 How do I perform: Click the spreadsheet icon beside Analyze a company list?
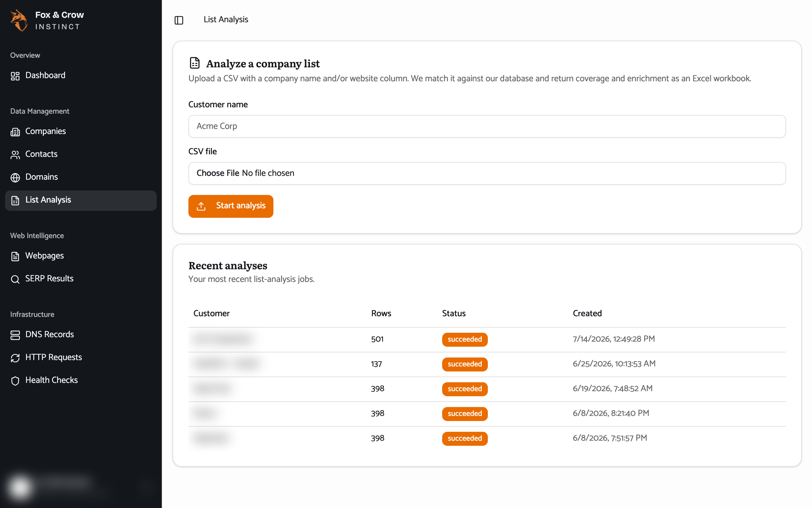[x=195, y=63]
